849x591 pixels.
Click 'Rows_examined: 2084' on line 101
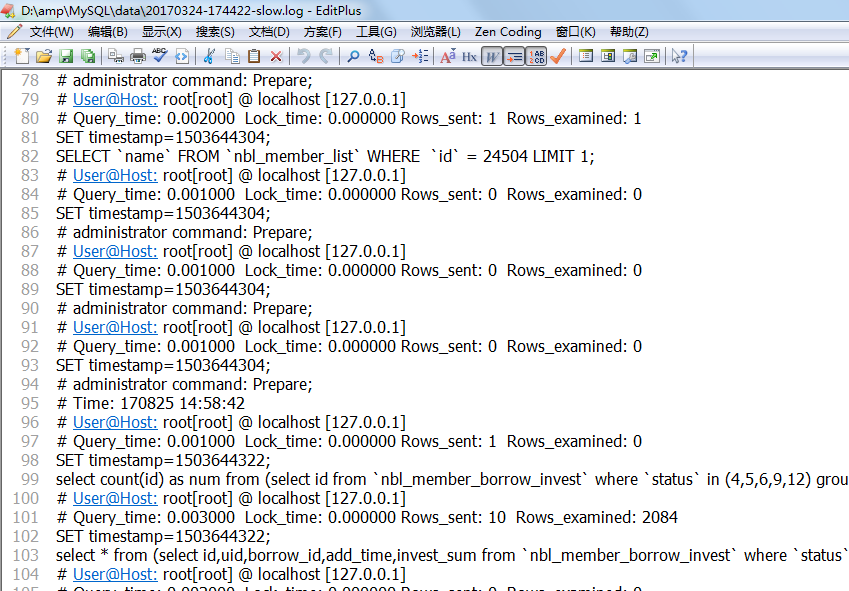596,517
